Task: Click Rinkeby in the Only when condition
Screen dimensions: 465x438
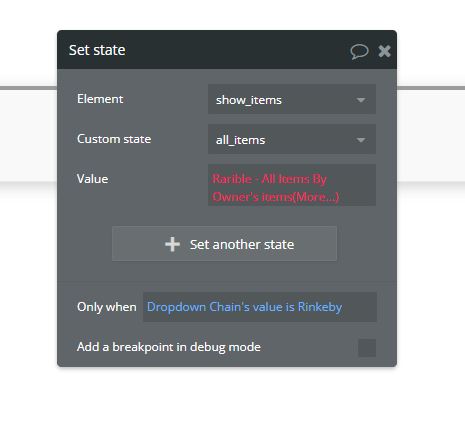Action: tap(320, 307)
